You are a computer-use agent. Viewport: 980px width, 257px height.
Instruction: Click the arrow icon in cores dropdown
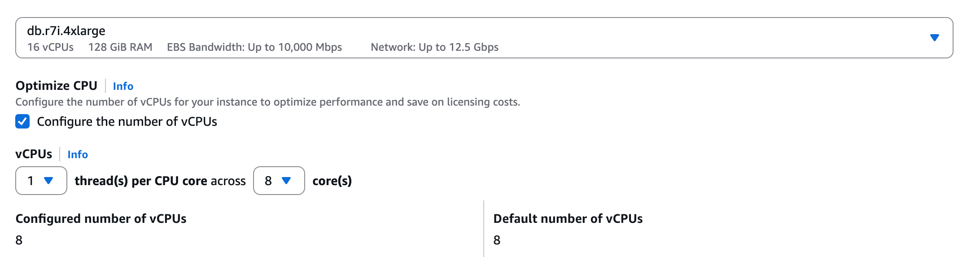coord(286,181)
